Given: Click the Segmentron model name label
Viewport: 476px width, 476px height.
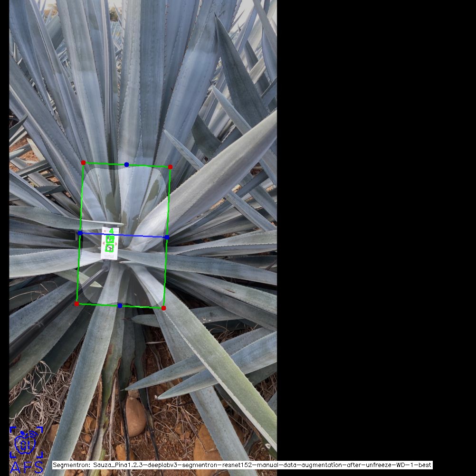Looking at the screenshot, I should pyautogui.click(x=242, y=465).
